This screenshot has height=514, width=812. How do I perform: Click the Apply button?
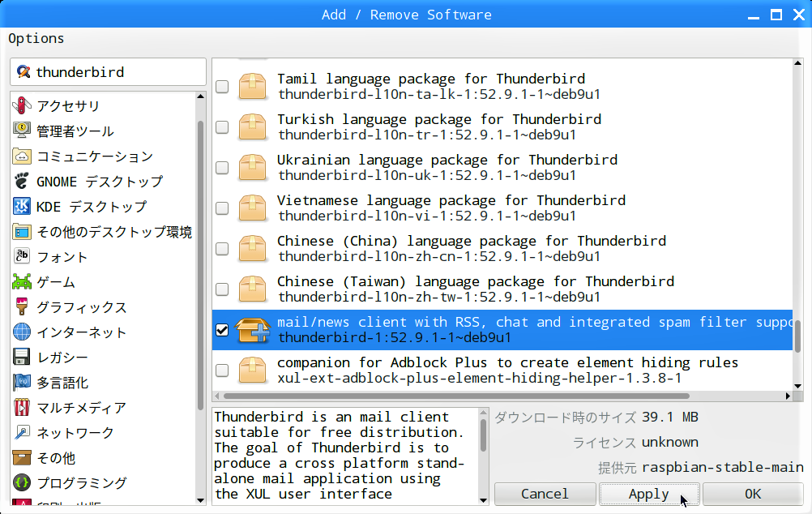coord(649,494)
